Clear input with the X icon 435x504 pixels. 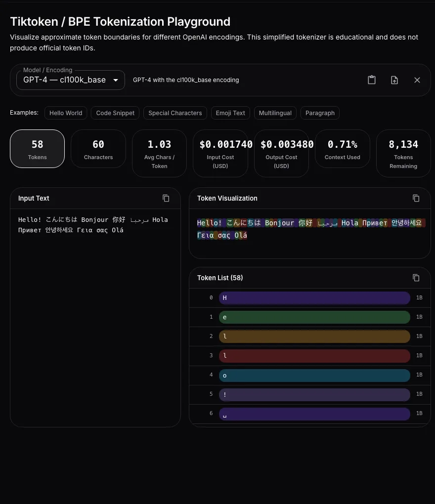point(417,80)
